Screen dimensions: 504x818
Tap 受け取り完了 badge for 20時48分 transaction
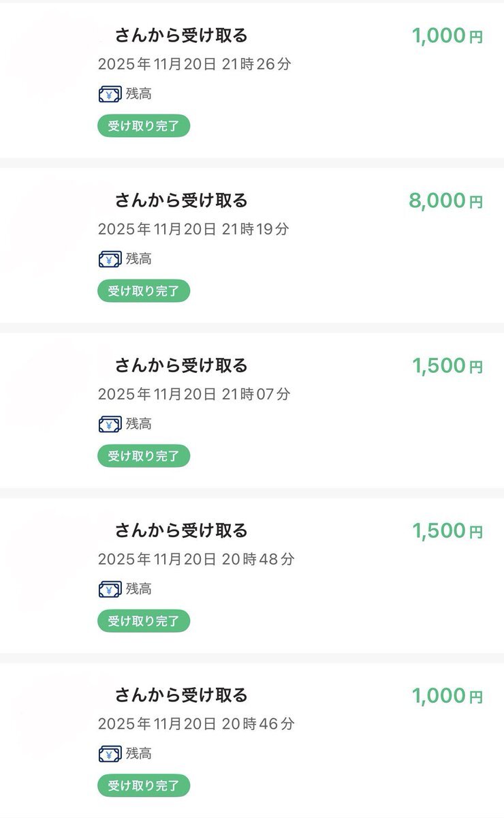click(x=143, y=621)
